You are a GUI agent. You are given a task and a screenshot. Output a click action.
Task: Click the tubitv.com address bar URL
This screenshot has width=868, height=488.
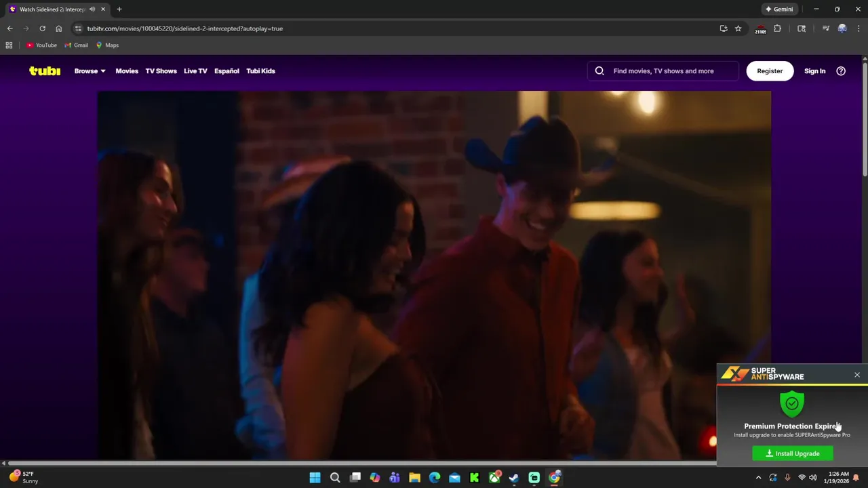pyautogui.click(x=185, y=28)
